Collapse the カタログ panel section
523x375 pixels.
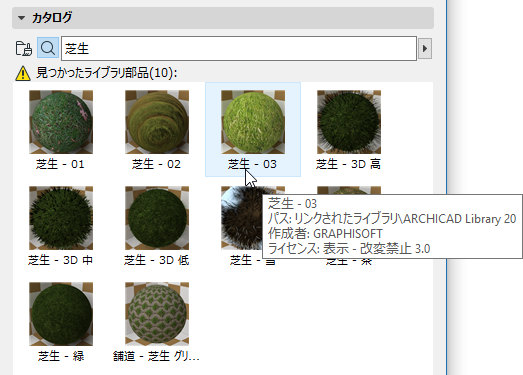(x=22, y=18)
